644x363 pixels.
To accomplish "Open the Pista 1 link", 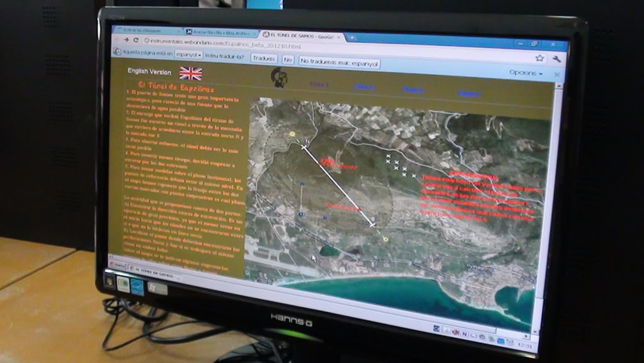I will (319, 84).
